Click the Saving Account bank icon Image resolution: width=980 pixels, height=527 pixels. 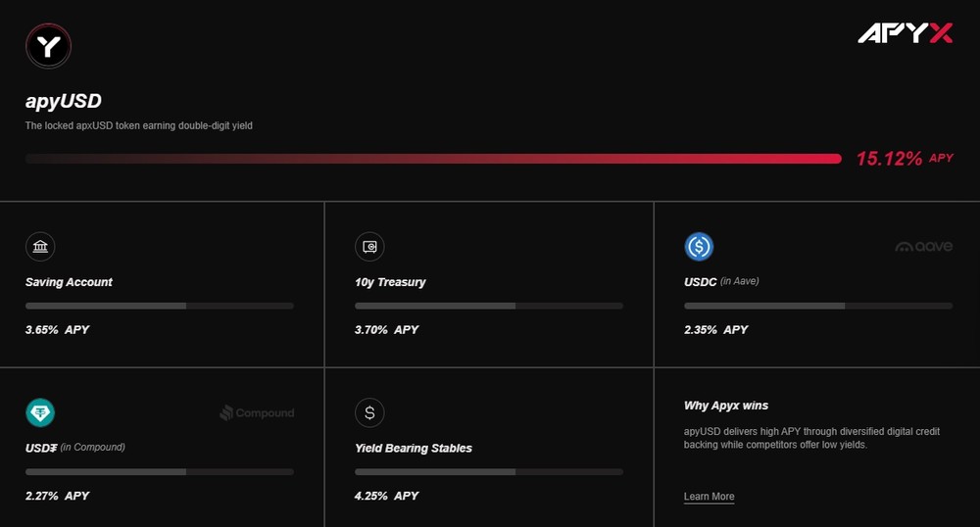click(x=40, y=247)
